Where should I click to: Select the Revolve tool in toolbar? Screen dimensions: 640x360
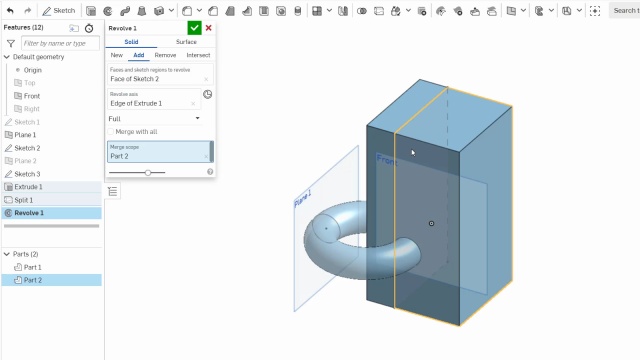[108, 11]
